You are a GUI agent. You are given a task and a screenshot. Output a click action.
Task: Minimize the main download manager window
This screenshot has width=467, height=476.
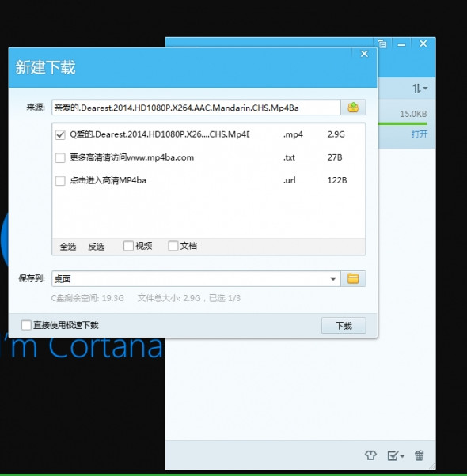point(401,44)
